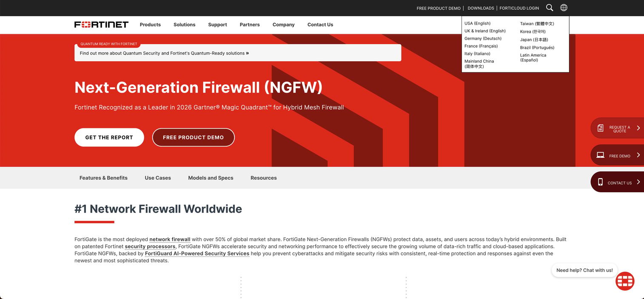This screenshot has height=299, width=644.
Task: Select USA (English) language
Action: click(x=477, y=23)
